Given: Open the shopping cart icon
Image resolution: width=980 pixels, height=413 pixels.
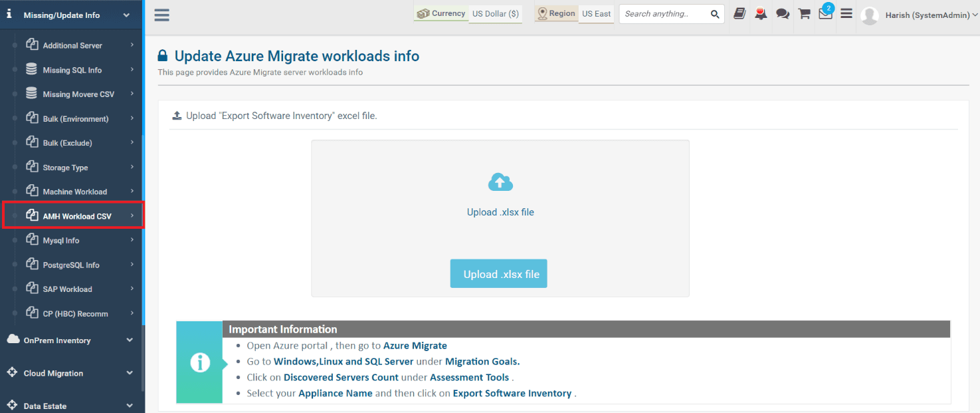Looking at the screenshot, I should pyautogui.click(x=804, y=14).
